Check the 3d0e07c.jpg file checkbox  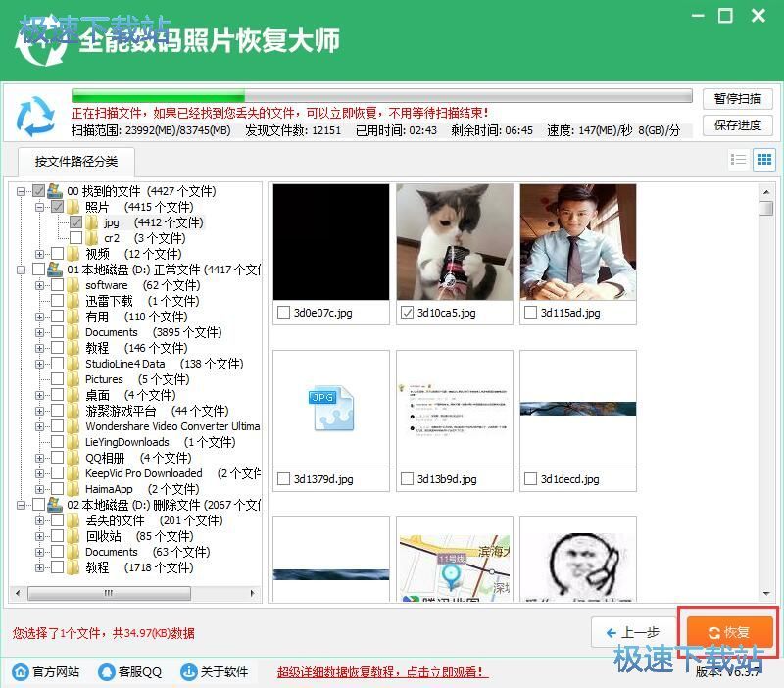284,313
